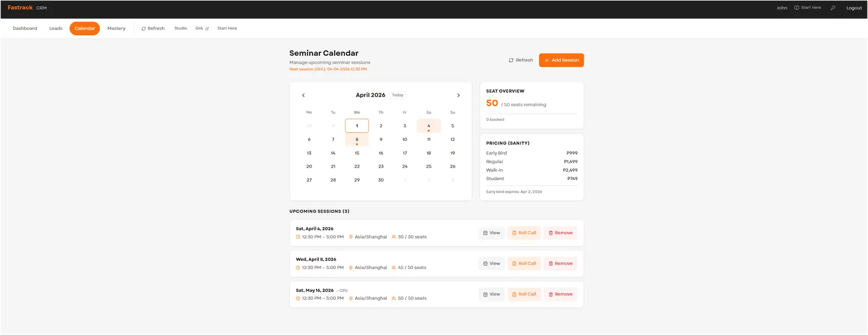Remove the Wed, April 8, 2026 session

point(560,263)
